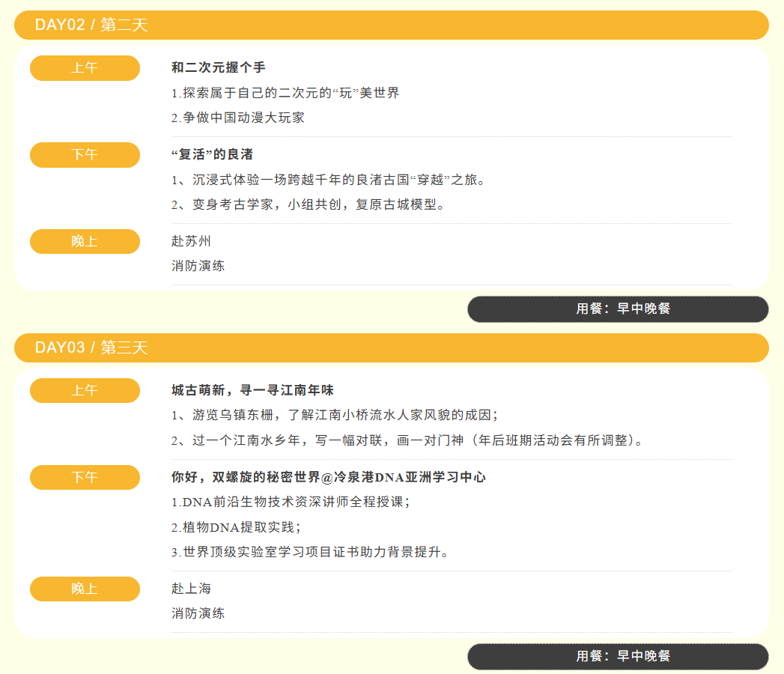The image size is (784, 674).
Task: Select the 上午 label under DAY02
Action: pyautogui.click(x=85, y=68)
